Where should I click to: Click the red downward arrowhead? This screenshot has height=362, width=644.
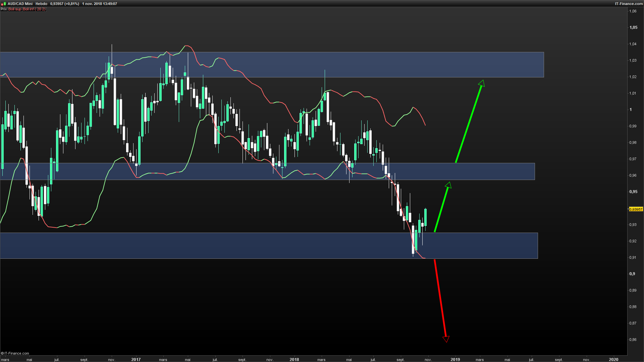(446, 339)
